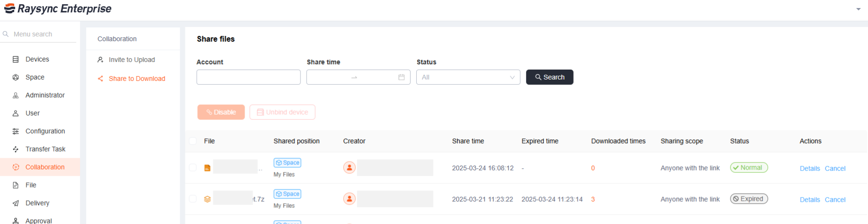868x224 pixels.
Task: Click the Devices sidebar icon
Action: tap(16, 59)
